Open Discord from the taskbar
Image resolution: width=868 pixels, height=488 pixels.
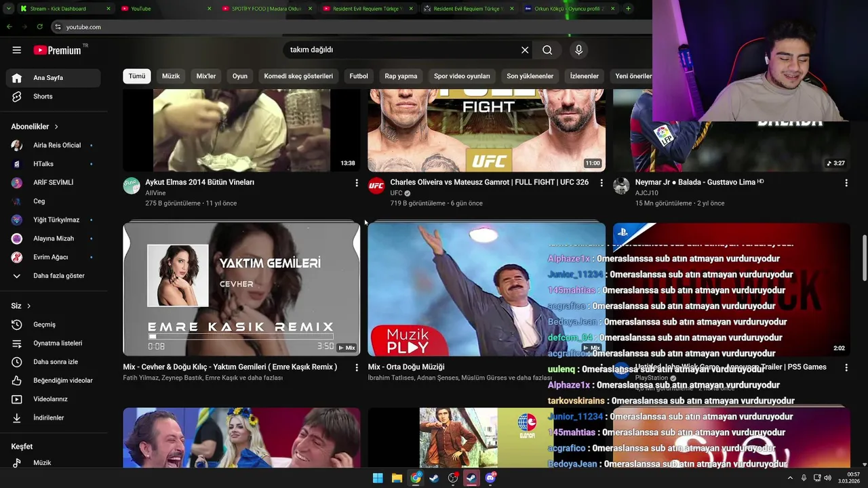[x=490, y=478]
